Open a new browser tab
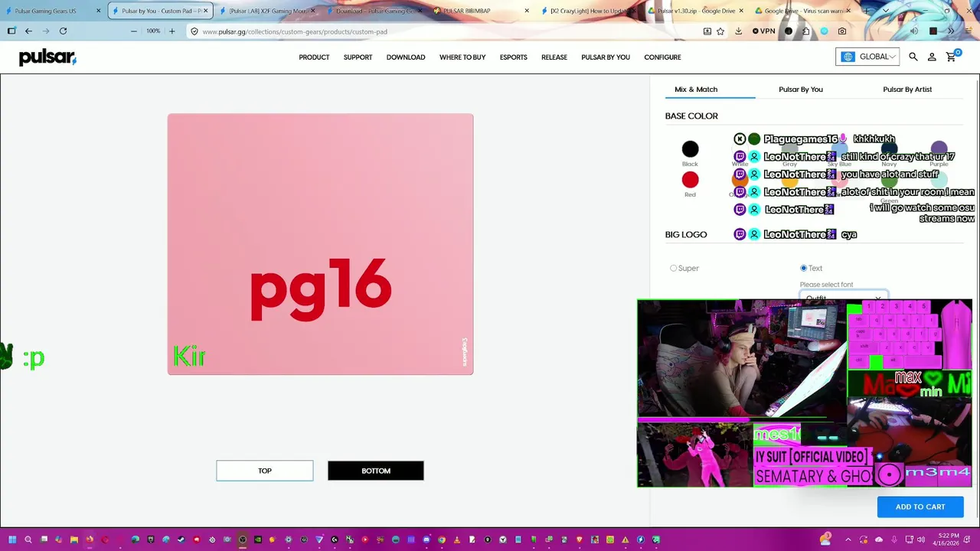 tap(866, 11)
